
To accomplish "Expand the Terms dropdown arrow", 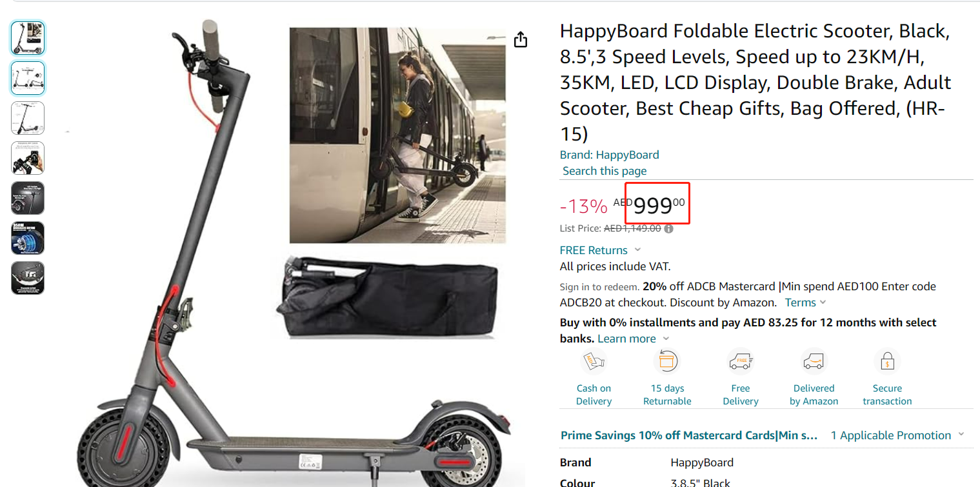I will [823, 303].
